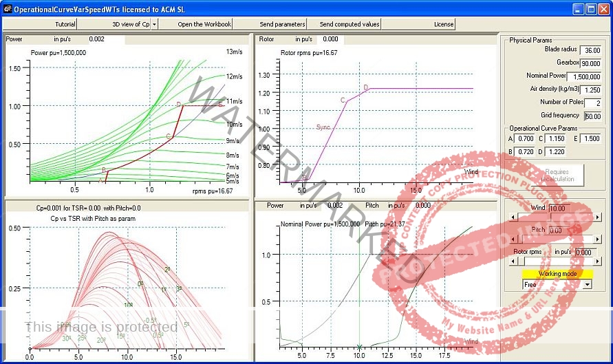
Task: Click the Wind slider left arrow
Action: click(x=513, y=217)
